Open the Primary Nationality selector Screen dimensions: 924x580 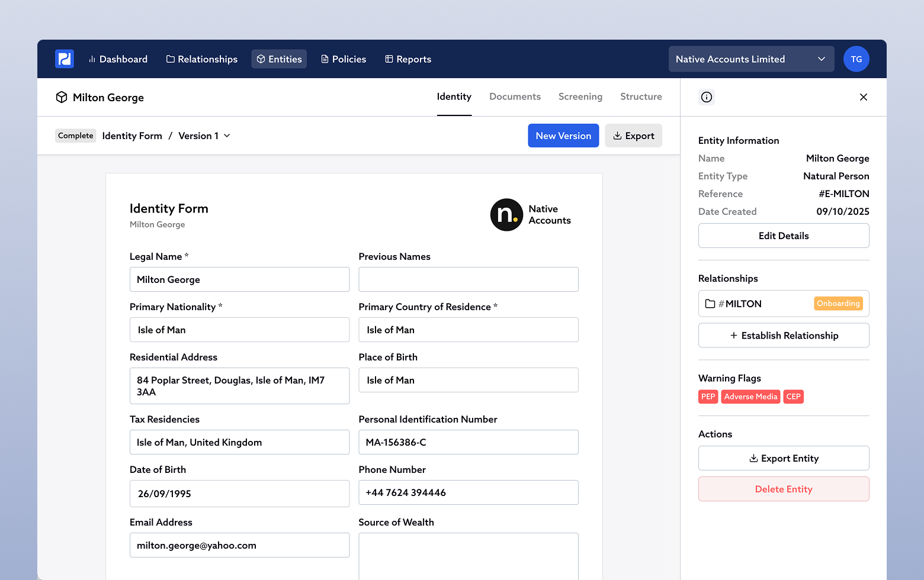pyautogui.click(x=239, y=330)
